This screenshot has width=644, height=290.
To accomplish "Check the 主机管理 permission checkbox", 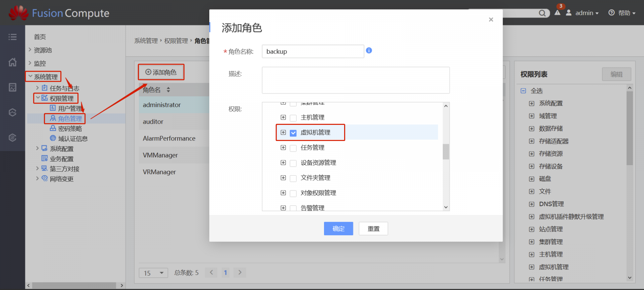I will coord(293,118).
